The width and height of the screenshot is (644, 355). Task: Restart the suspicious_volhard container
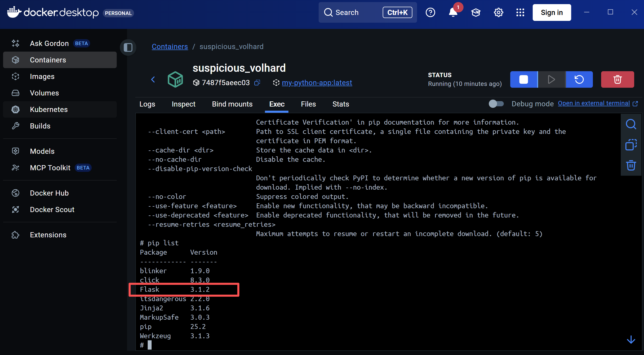(579, 79)
